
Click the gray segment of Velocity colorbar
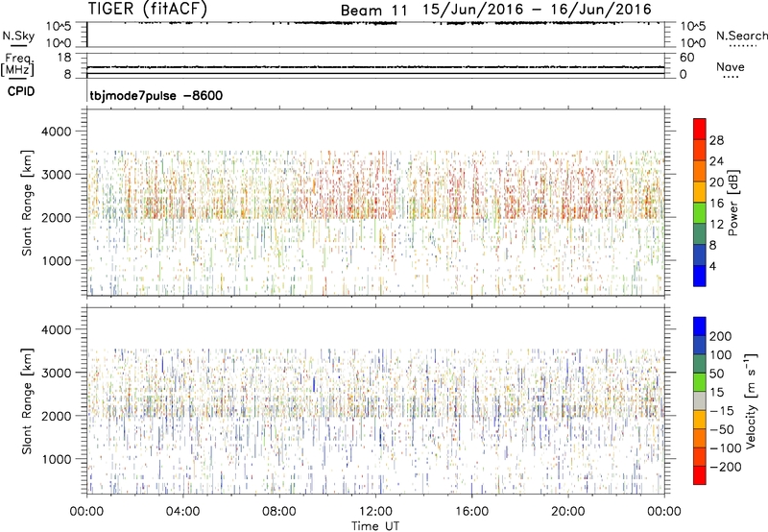(700, 400)
